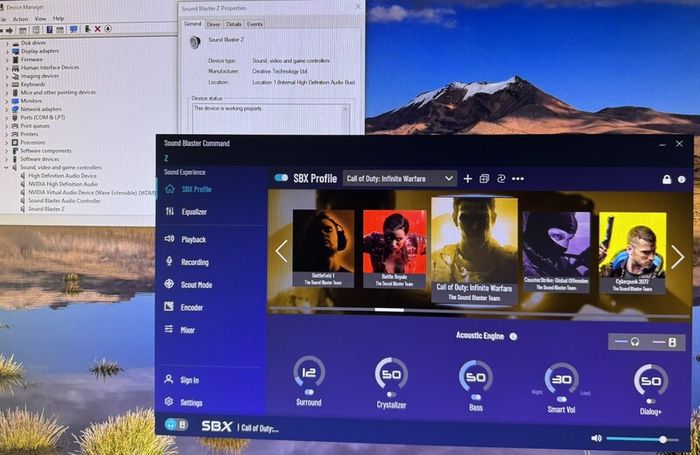Open the Recording settings page

point(187,262)
